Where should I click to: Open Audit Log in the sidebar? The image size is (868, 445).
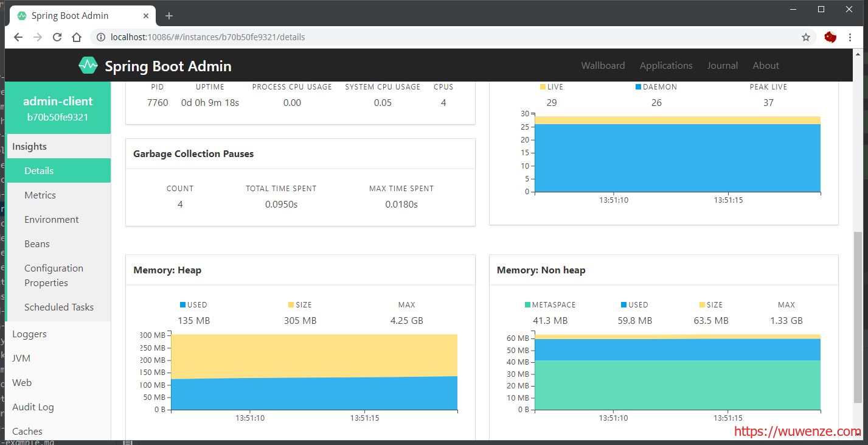click(x=59, y=407)
